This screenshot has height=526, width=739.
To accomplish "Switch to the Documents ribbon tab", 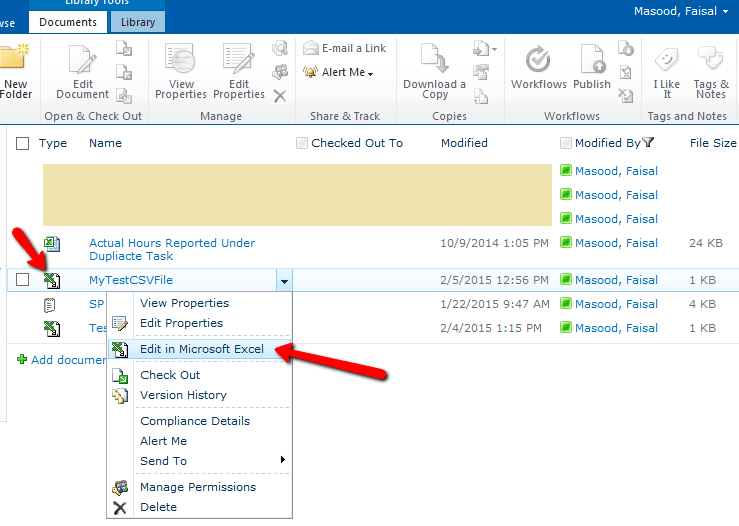I will pyautogui.click(x=68, y=22).
